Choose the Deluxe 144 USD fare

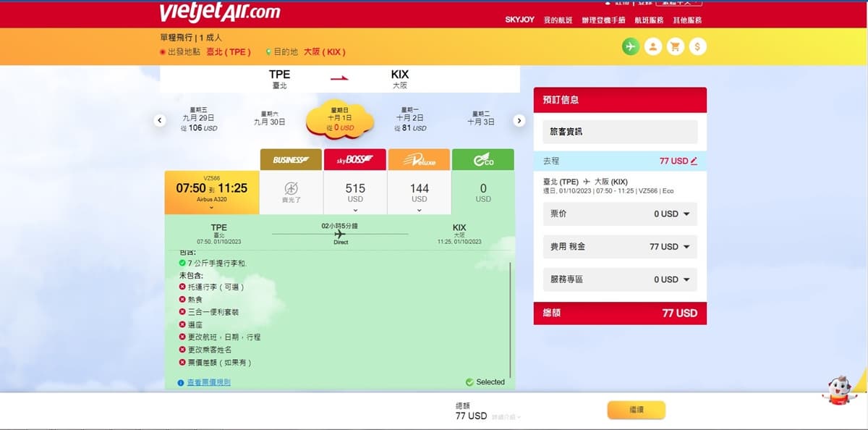pos(419,193)
